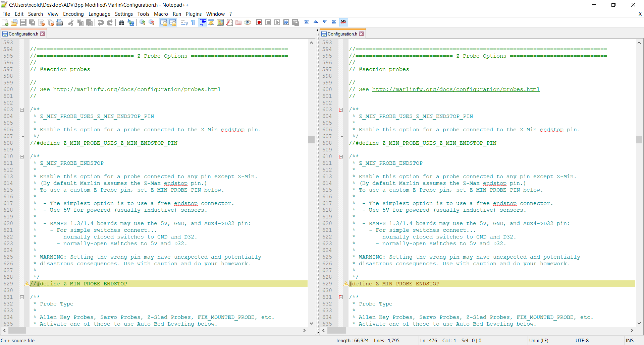
Task: Open User Defined Language icon
Action: [211, 22]
